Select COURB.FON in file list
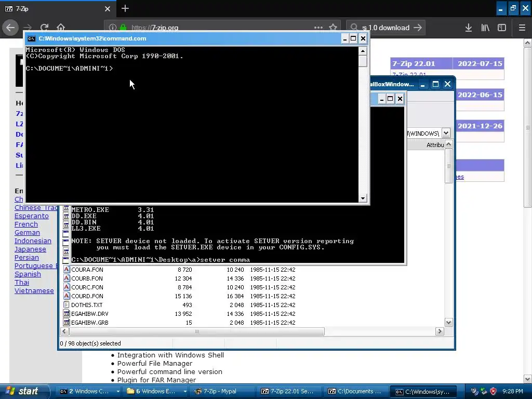Image resolution: width=532 pixels, height=399 pixels. 87,278
